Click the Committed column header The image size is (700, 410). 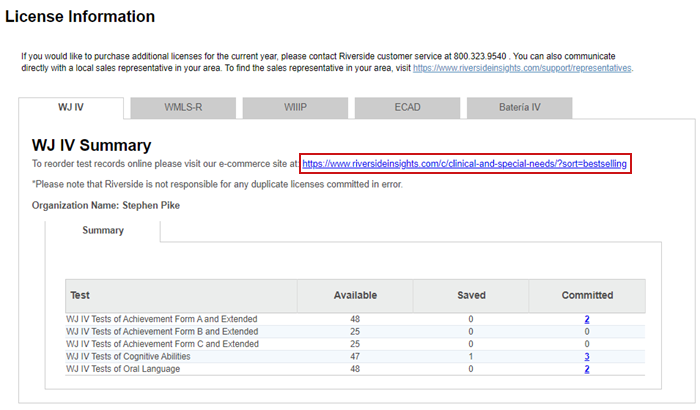(x=587, y=296)
